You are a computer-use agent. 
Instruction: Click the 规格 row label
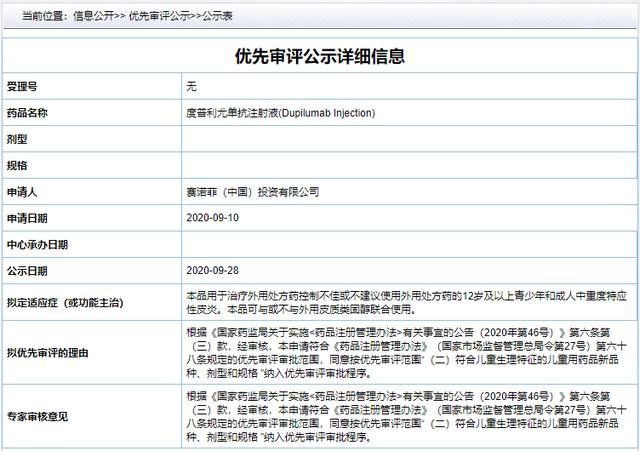(x=16, y=164)
